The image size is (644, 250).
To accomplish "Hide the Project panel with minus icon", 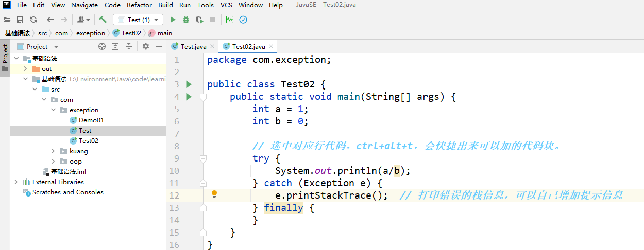I will (159, 46).
